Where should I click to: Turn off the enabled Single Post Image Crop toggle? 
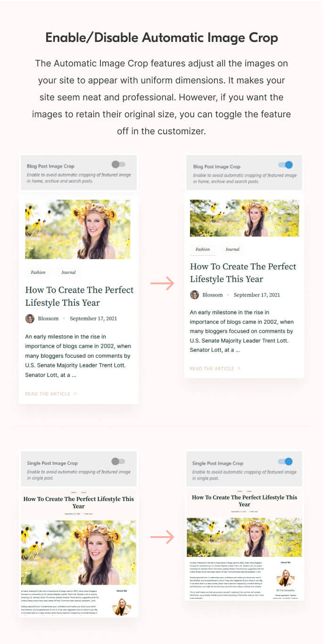point(285,462)
